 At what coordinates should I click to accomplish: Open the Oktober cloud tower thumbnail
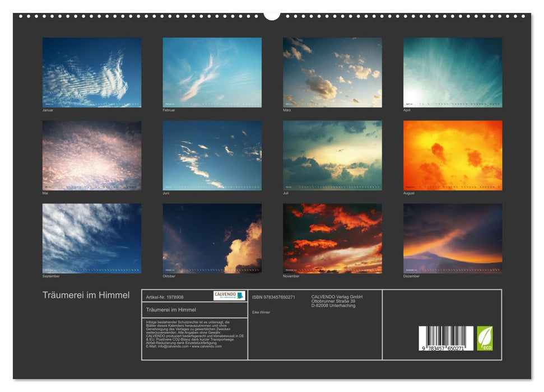pos(211,239)
